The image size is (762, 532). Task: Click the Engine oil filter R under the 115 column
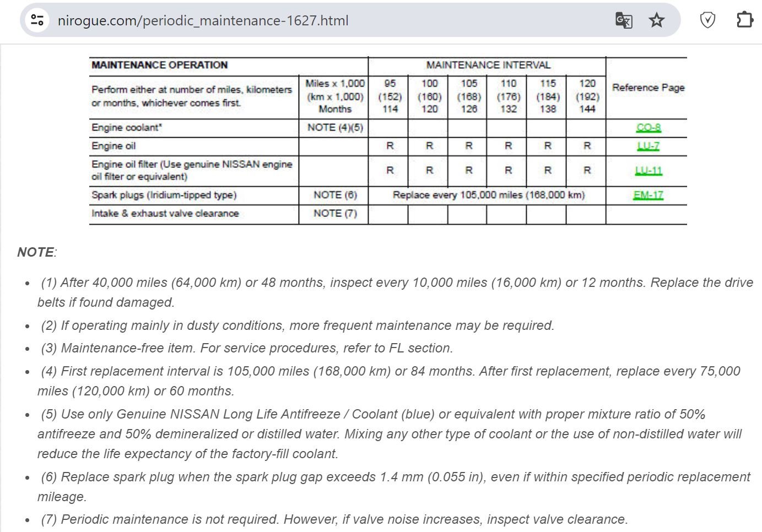548,171
